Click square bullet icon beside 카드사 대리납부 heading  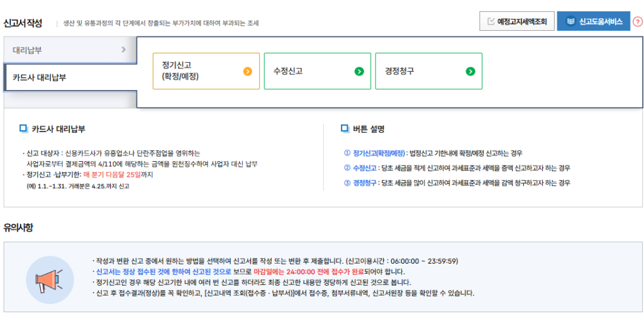click(x=23, y=128)
